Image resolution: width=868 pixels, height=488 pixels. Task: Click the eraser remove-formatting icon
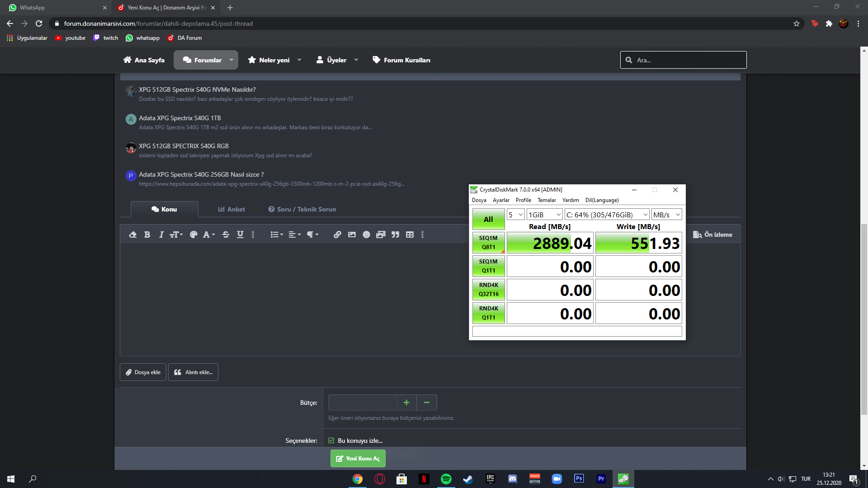tap(132, 235)
